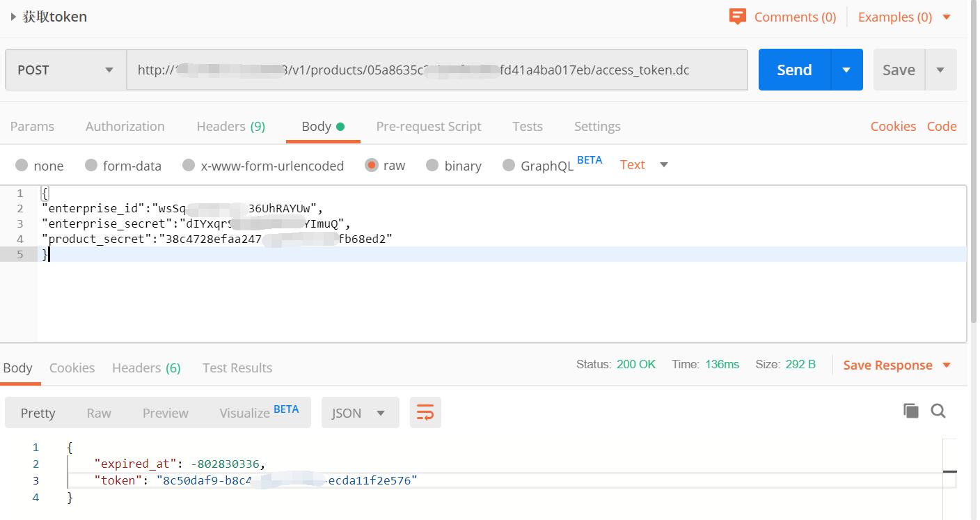The image size is (980, 520).
Task: Open the Pre-request Script tab
Action: click(x=428, y=126)
